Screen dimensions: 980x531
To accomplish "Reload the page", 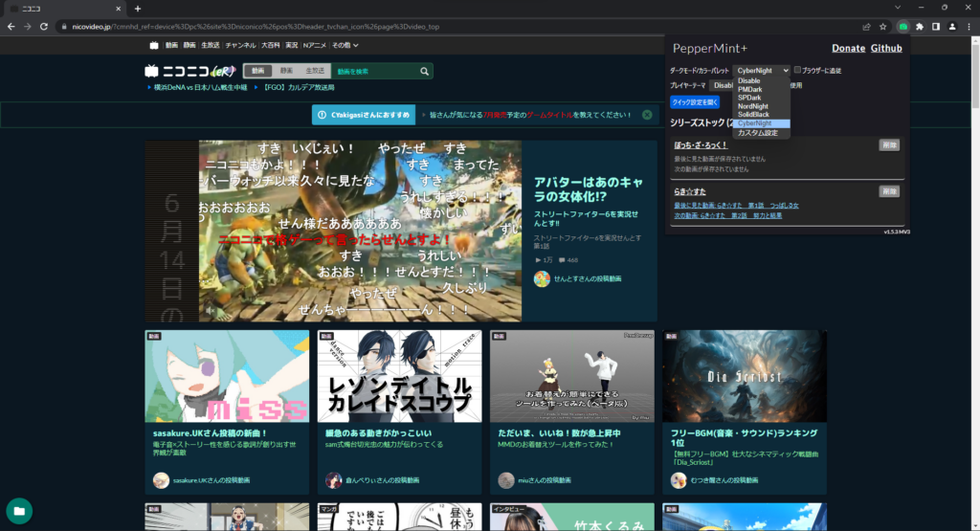I will (x=44, y=27).
